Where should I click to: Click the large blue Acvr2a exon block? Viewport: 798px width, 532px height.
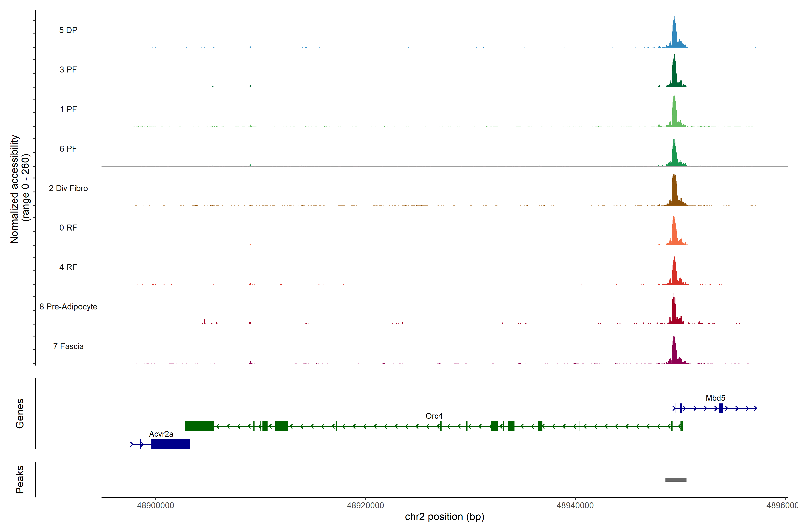[x=170, y=444]
